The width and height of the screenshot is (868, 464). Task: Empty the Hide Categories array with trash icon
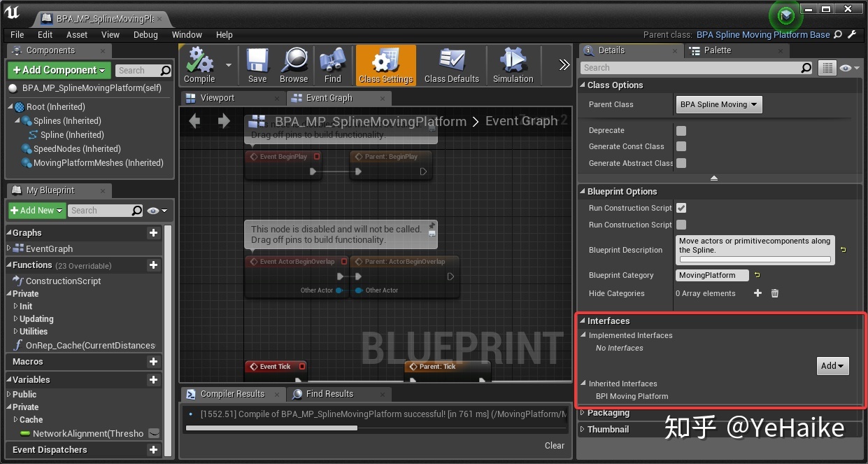[775, 293]
